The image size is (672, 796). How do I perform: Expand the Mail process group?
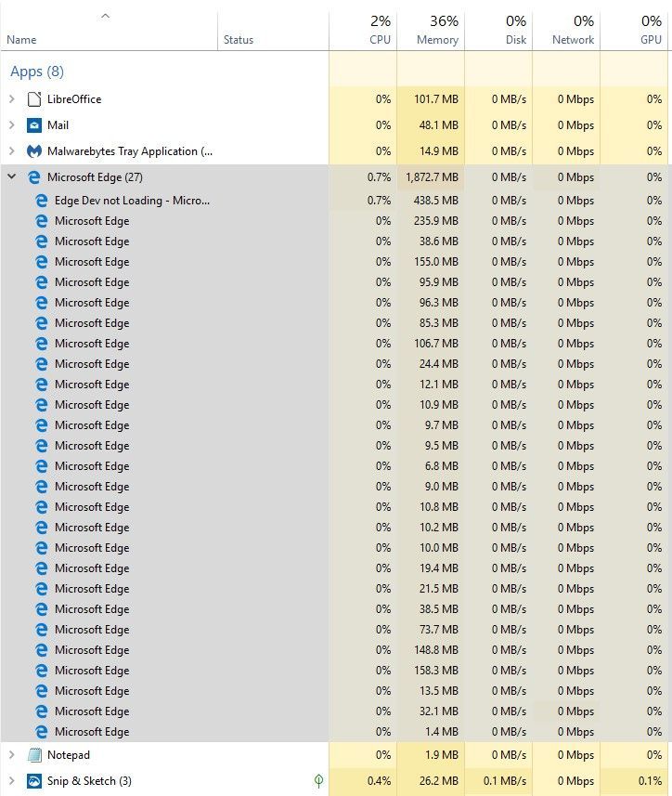[12, 125]
